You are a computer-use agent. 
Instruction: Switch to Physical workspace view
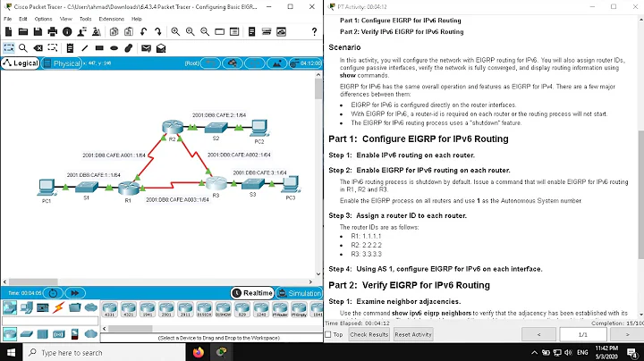point(62,63)
